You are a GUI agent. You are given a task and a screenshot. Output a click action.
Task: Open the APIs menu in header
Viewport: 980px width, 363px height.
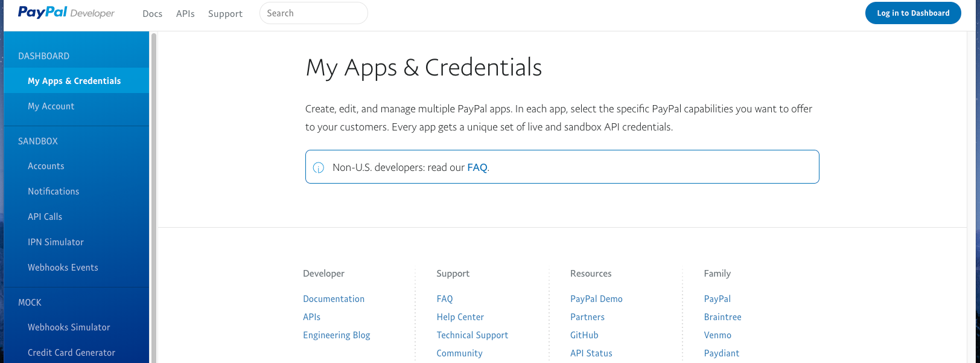185,13
